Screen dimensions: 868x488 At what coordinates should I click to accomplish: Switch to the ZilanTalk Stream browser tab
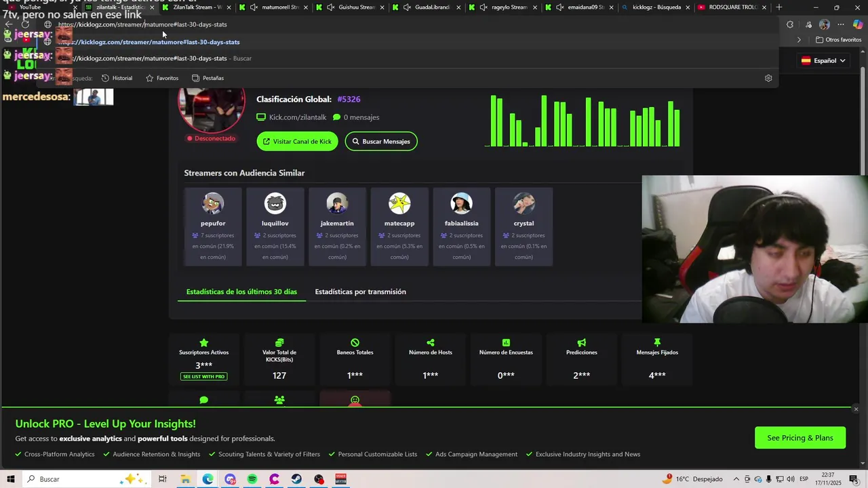(197, 7)
